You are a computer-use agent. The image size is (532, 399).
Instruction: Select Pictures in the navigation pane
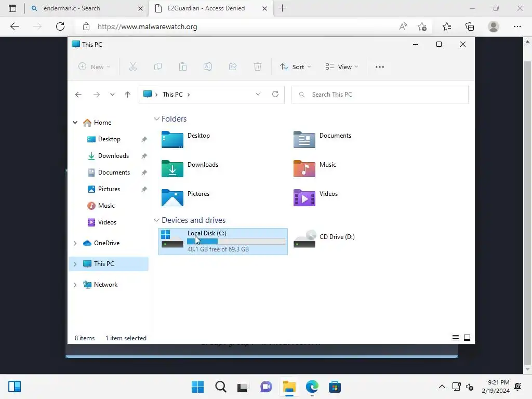tap(109, 189)
